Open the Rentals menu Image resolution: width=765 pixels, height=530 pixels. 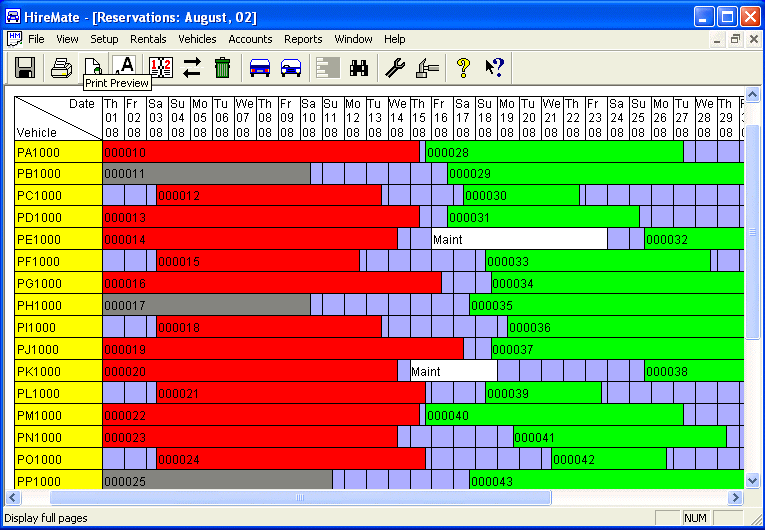pos(148,39)
